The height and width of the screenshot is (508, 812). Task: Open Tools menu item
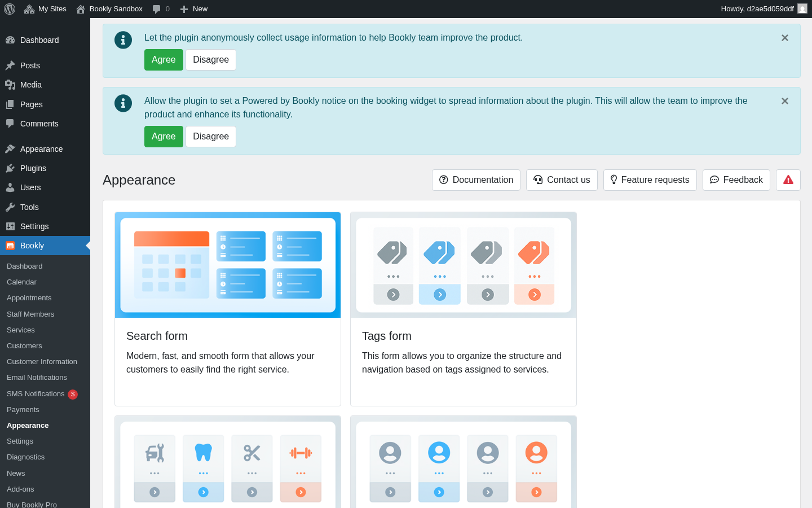click(45, 207)
